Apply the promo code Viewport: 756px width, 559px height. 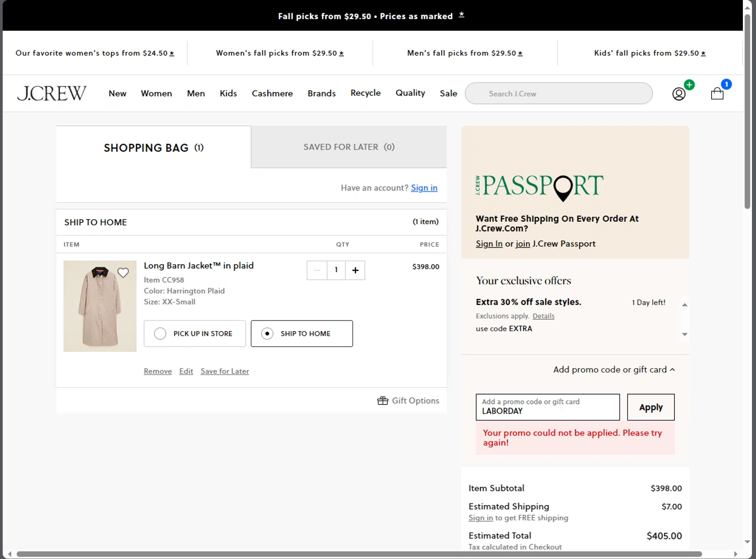(651, 407)
